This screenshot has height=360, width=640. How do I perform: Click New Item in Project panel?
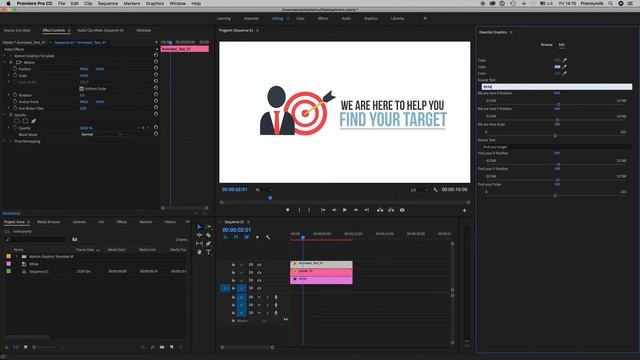171,347
